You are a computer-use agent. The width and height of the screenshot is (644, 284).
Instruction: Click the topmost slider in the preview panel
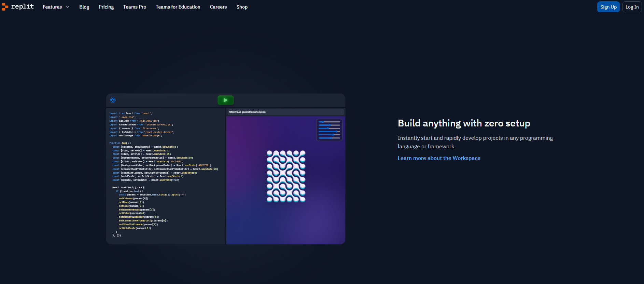329,122
